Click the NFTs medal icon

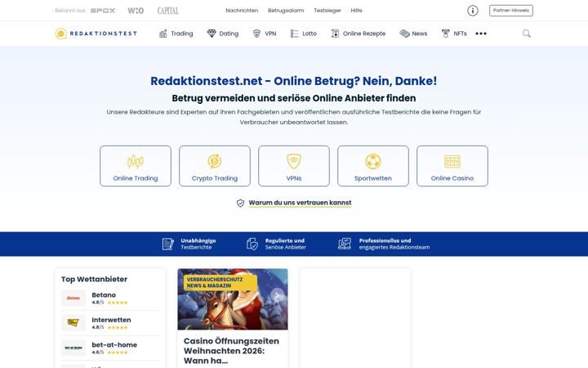(x=446, y=34)
